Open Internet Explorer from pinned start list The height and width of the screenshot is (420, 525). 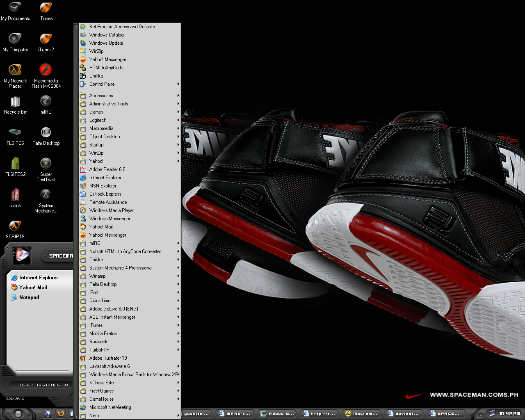point(34,278)
